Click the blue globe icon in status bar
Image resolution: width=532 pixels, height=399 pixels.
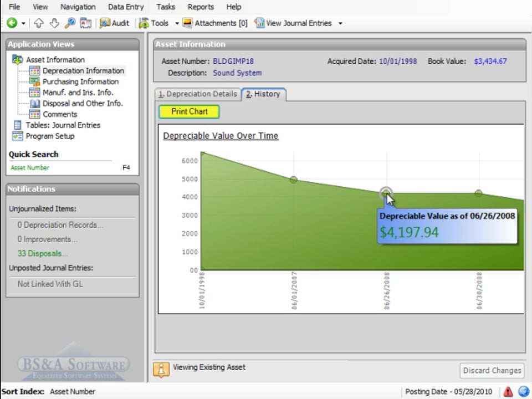524,391
